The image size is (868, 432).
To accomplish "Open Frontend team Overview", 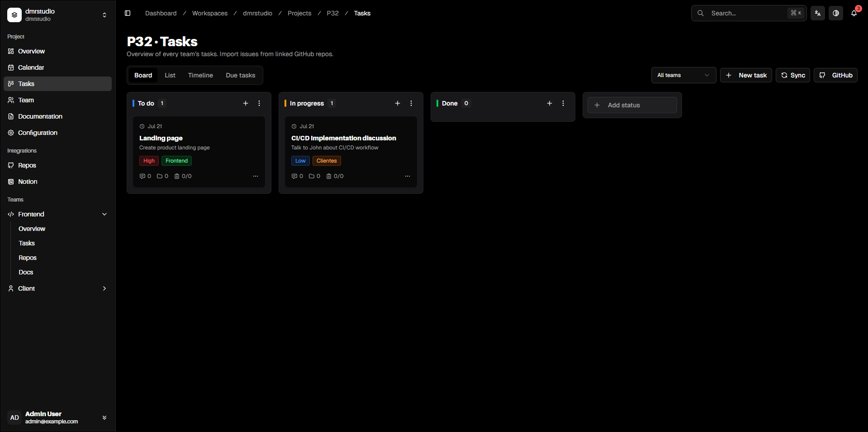I will 32,229.
